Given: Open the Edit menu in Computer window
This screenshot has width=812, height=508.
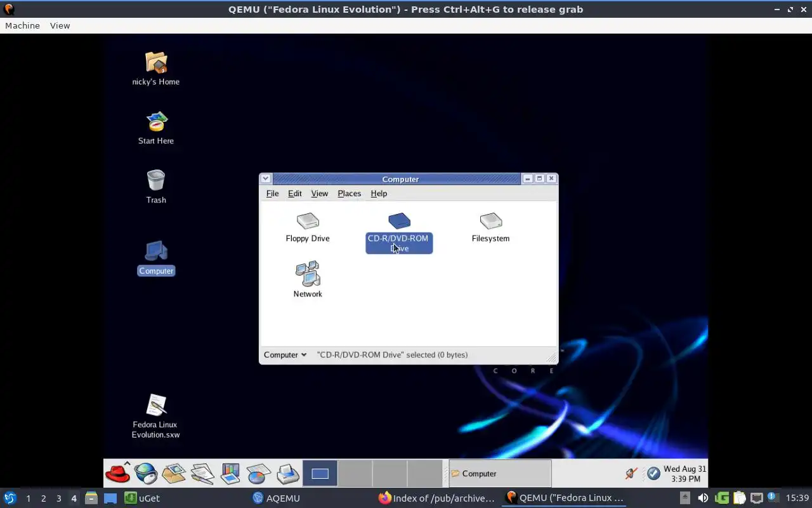Looking at the screenshot, I should point(295,193).
